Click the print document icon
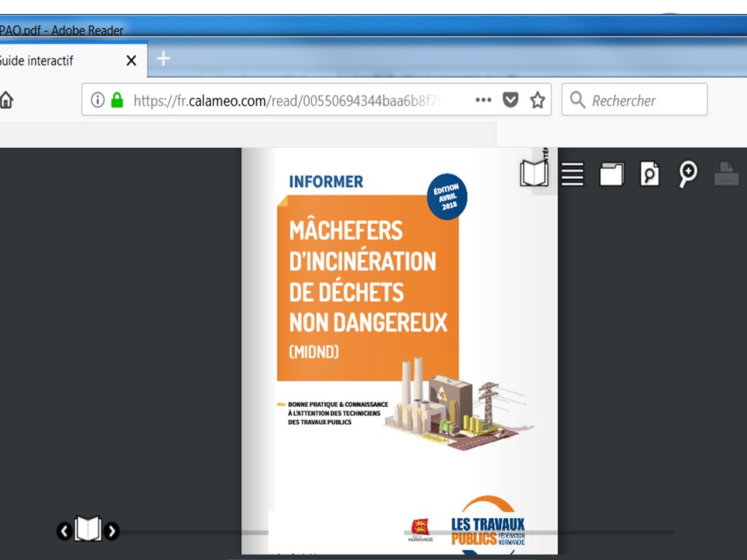747x560 pixels. click(x=726, y=173)
